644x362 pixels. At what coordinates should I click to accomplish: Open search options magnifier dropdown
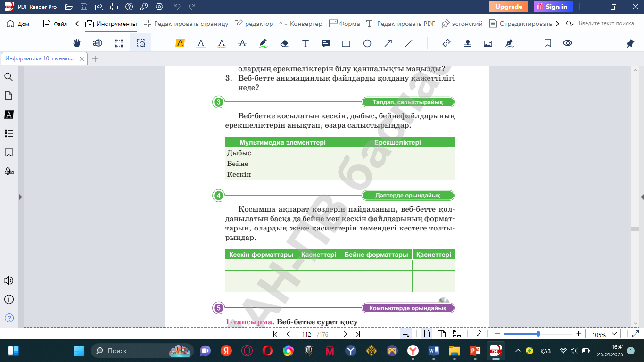570,23
